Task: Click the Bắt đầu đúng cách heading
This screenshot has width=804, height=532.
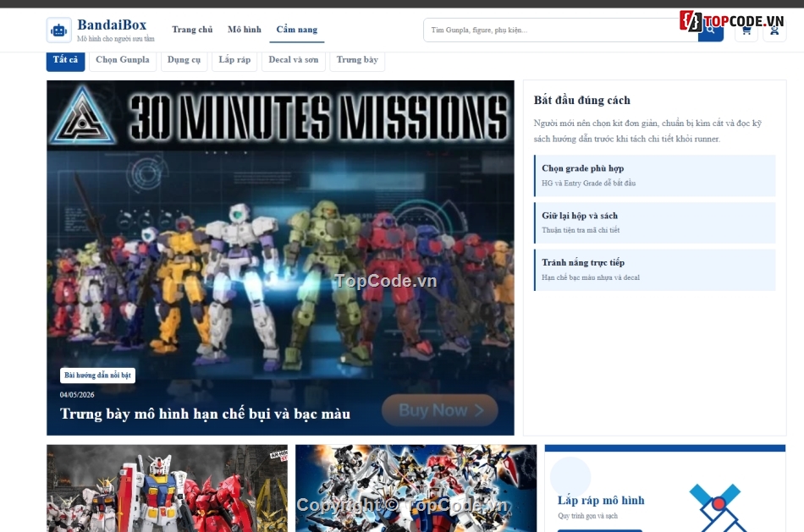Action: pyautogui.click(x=582, y=101)
